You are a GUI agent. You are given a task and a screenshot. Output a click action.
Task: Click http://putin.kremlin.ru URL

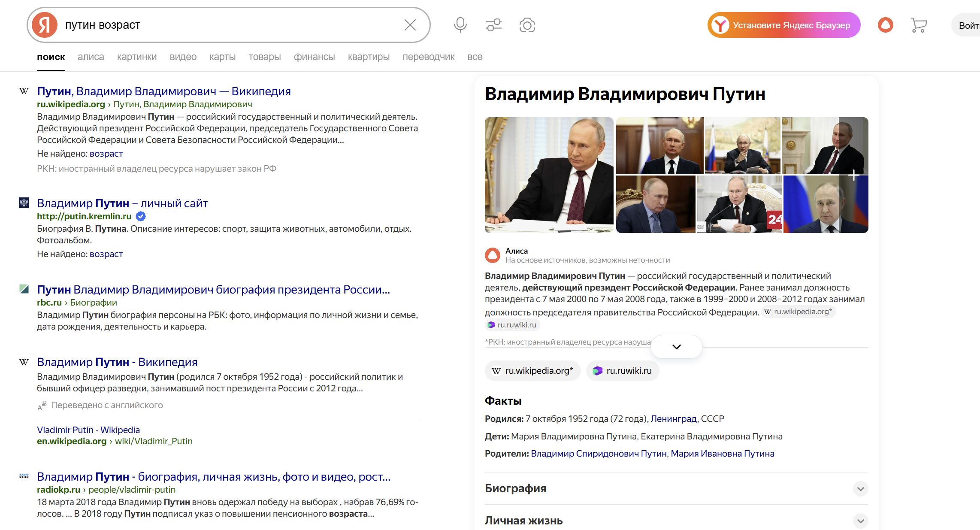(84, 216)
